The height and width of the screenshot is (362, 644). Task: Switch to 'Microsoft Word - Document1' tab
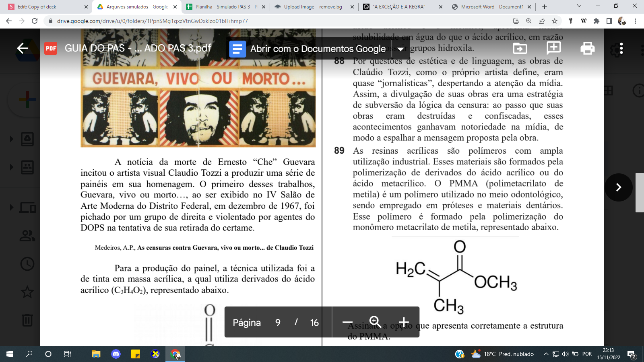492,7
